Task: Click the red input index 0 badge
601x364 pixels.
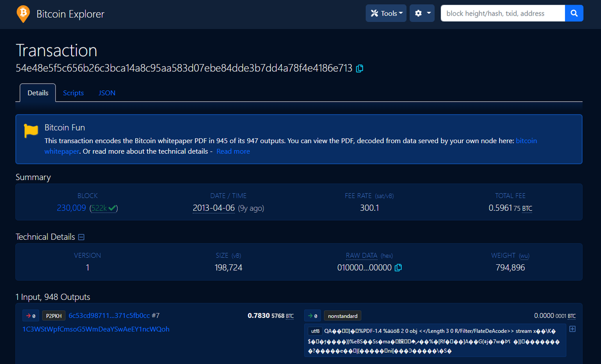Action: click(x=31, y=316)
